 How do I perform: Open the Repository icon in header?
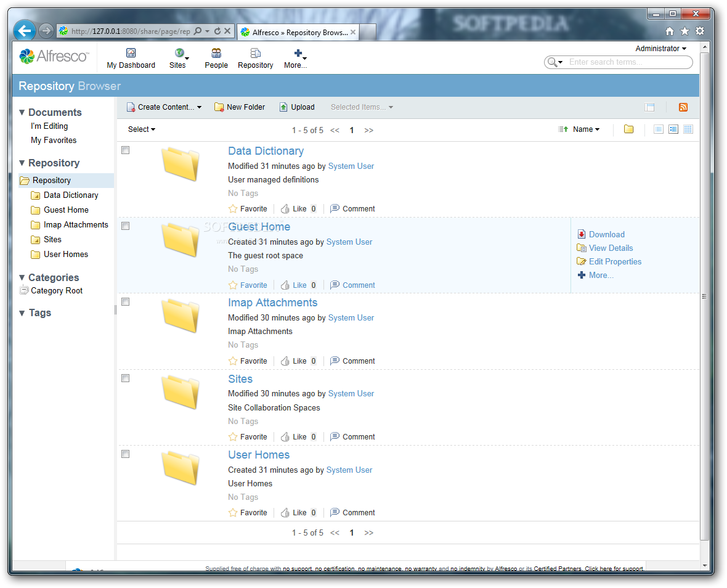(x=256, y=53)
